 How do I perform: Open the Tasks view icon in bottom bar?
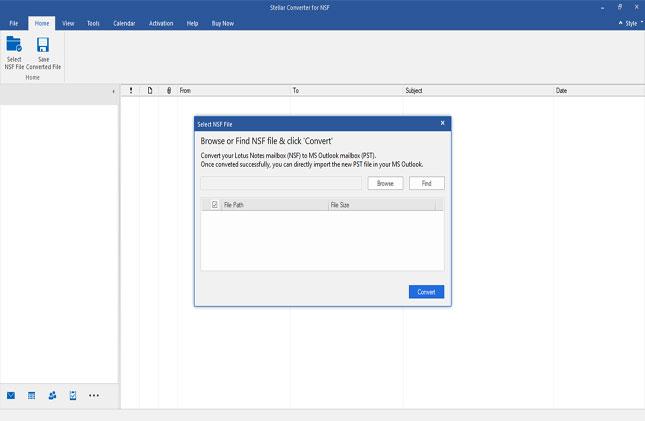point(73,396)
